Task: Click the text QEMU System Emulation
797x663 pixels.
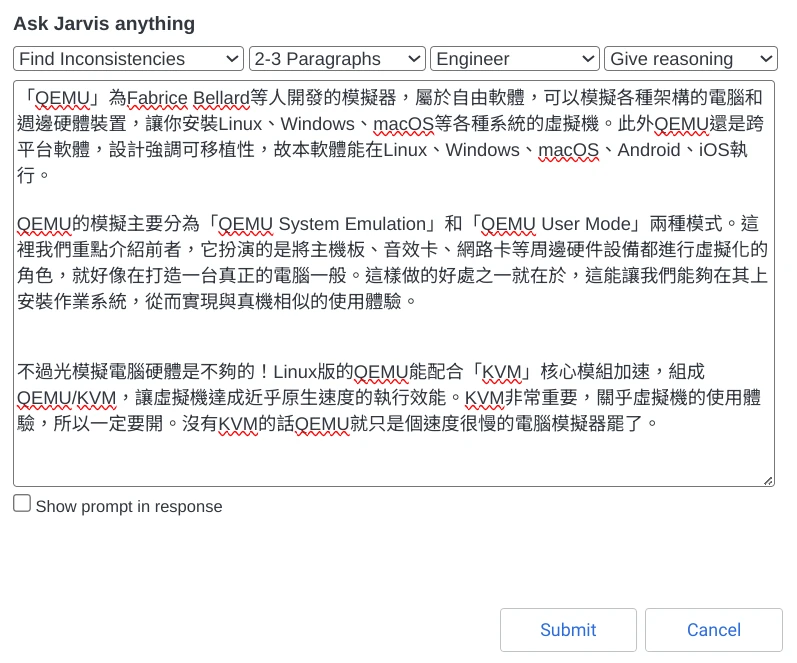Action: [322, 224]
